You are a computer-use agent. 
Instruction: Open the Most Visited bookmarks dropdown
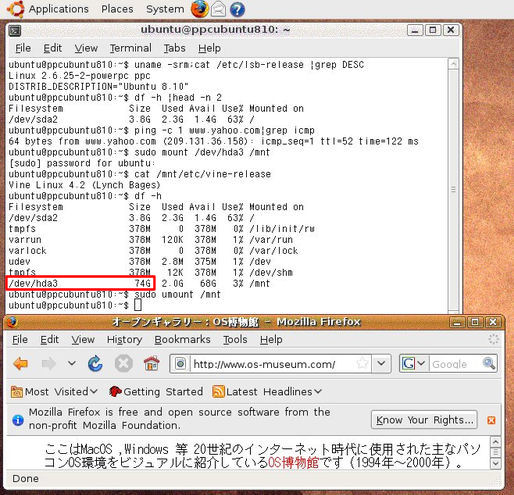pyautogui.click(x=54, y=392)
